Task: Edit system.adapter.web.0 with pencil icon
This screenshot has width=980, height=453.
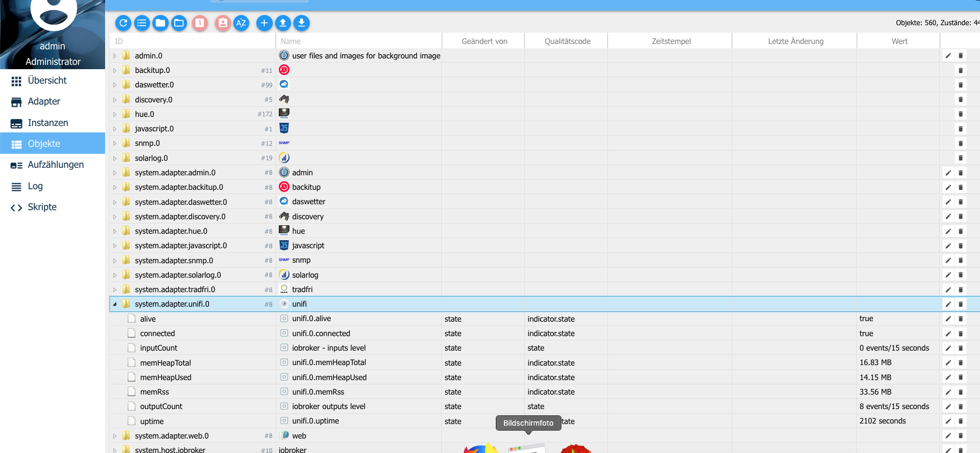Action: [x=948, y=436]
